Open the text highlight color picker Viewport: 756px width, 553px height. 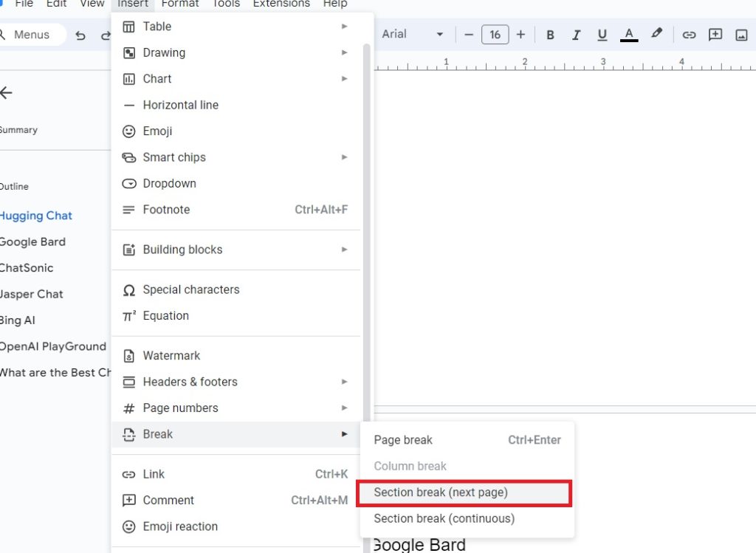(x=657, y=35)
